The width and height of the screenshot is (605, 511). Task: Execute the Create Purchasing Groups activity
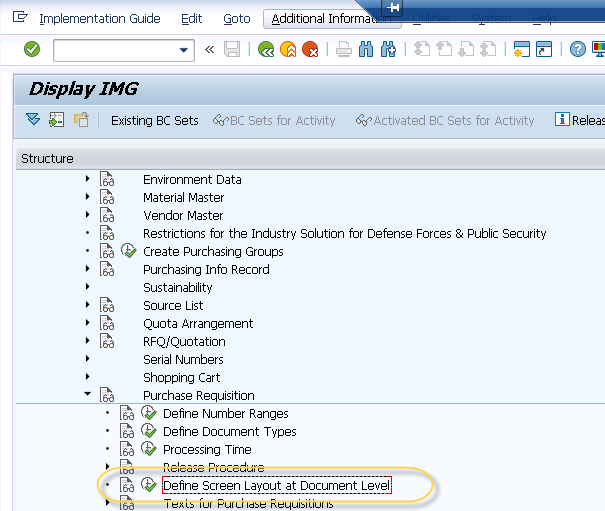click(129, 252)
